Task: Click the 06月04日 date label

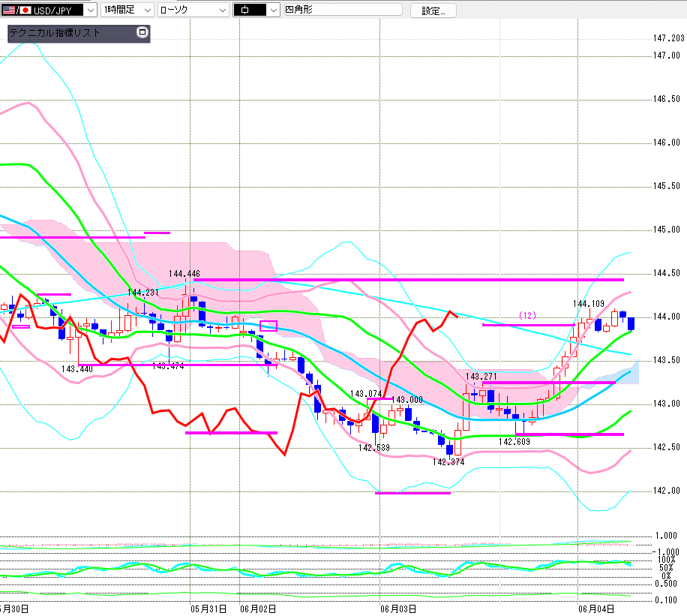Action: tap(596, 609)
